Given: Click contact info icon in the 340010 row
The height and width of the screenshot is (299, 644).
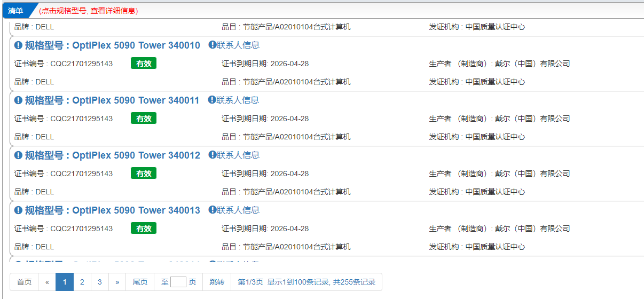Looking at the screenshot, I should [212, 45].
